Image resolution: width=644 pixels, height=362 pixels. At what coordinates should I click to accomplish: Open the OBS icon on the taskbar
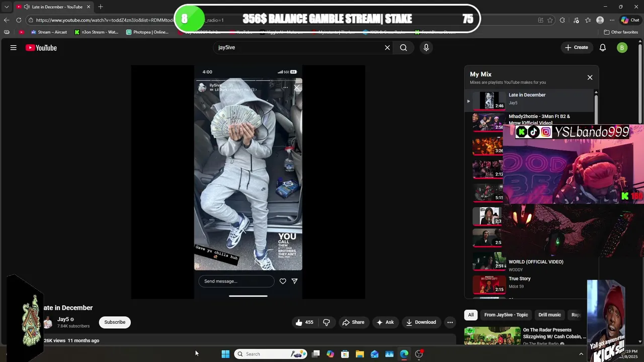click(419, 354)
